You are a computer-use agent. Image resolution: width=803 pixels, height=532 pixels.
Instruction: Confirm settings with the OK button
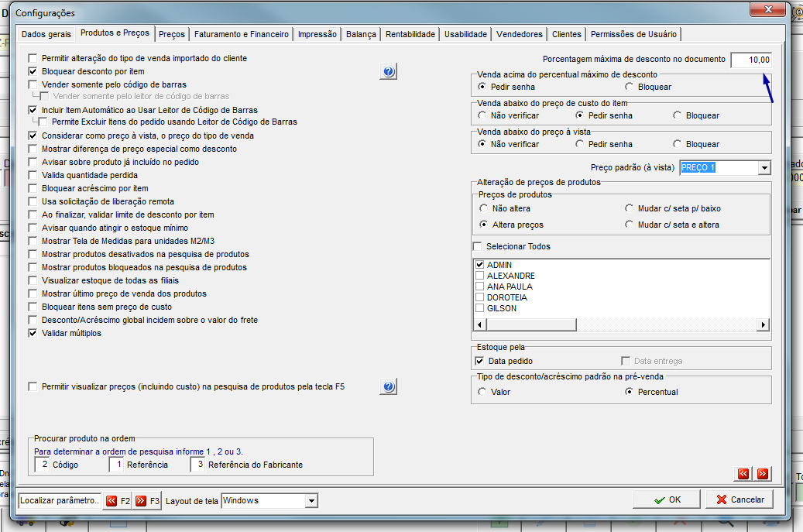pos(667,499)
